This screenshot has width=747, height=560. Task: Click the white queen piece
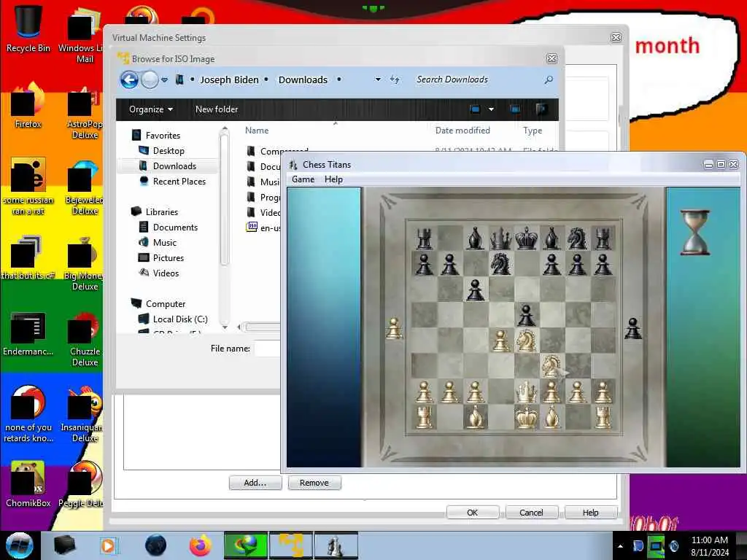point(527,392)
